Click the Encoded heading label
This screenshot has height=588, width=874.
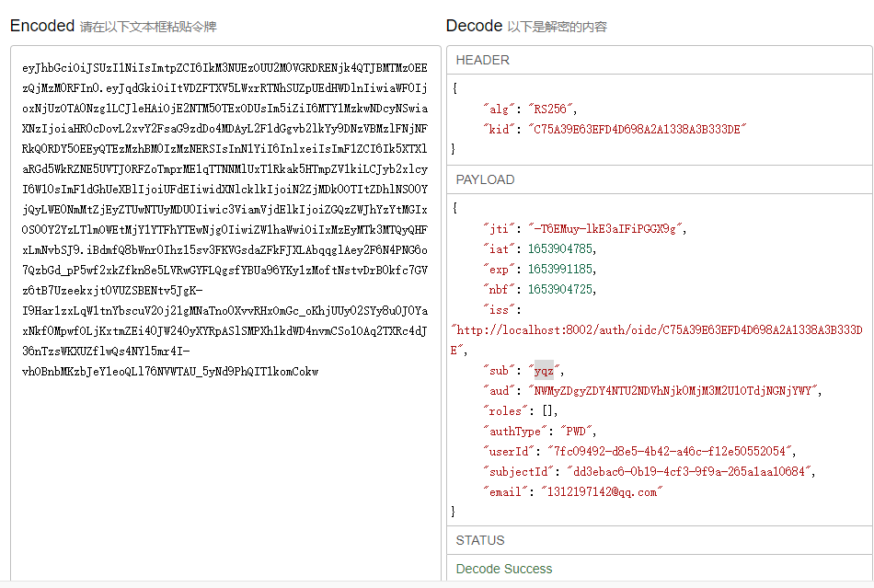[41, 26]
